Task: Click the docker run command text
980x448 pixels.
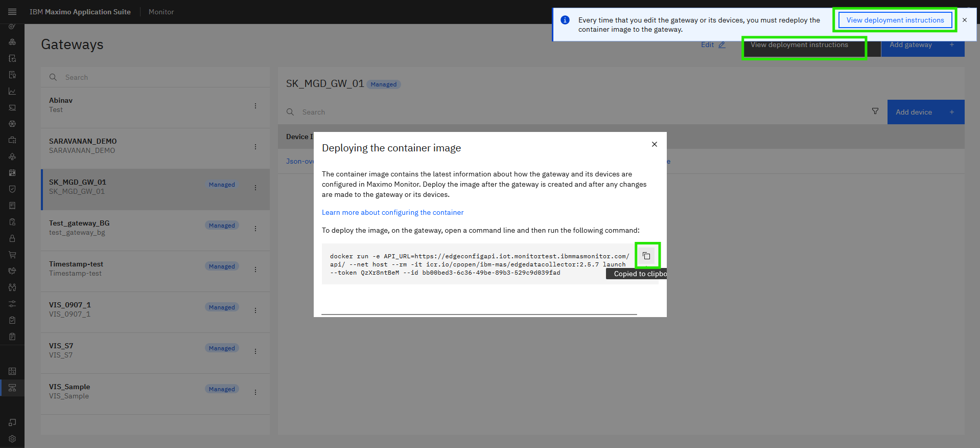Action: (x=479, y=264)
